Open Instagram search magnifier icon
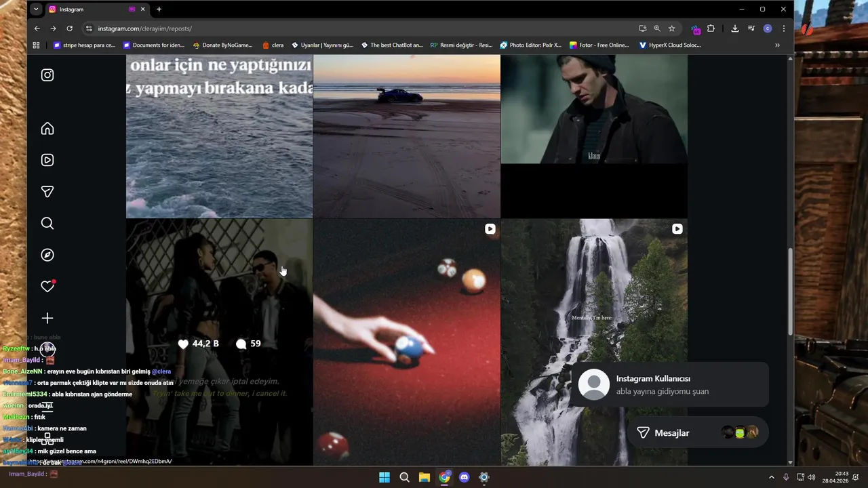Image resolution: width=868 pixels, height=488 pixels. 47,224
